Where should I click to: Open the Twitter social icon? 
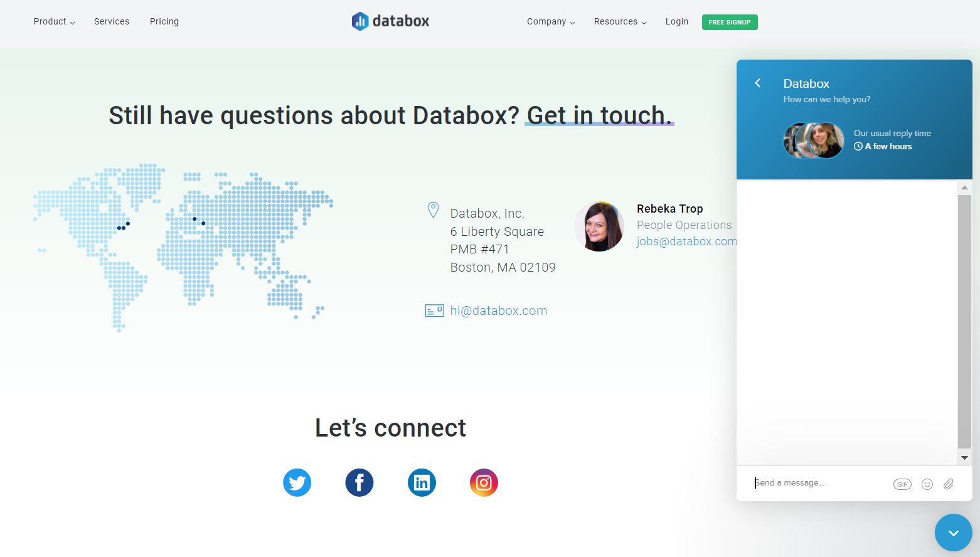pos(297,483)
